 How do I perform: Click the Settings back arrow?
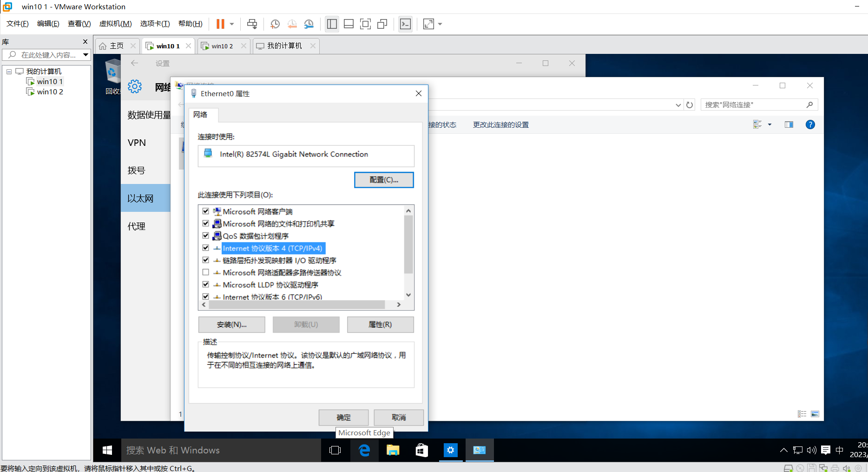135,63
